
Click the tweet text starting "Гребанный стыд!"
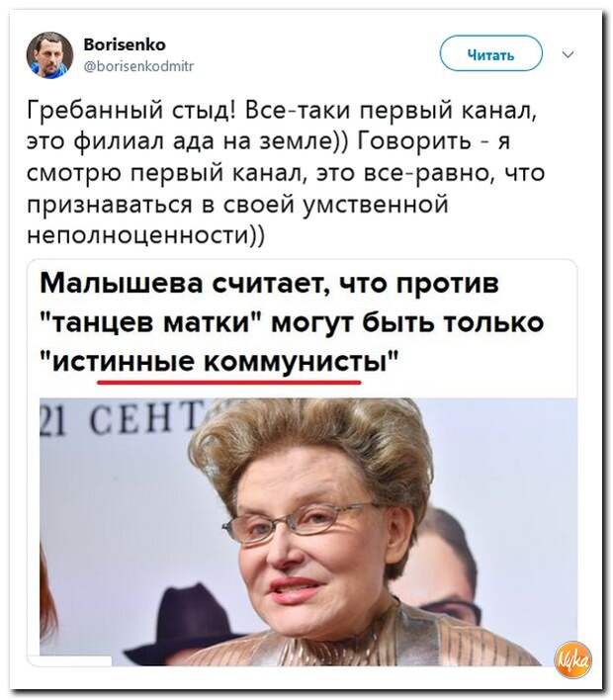tap(286, 173)
